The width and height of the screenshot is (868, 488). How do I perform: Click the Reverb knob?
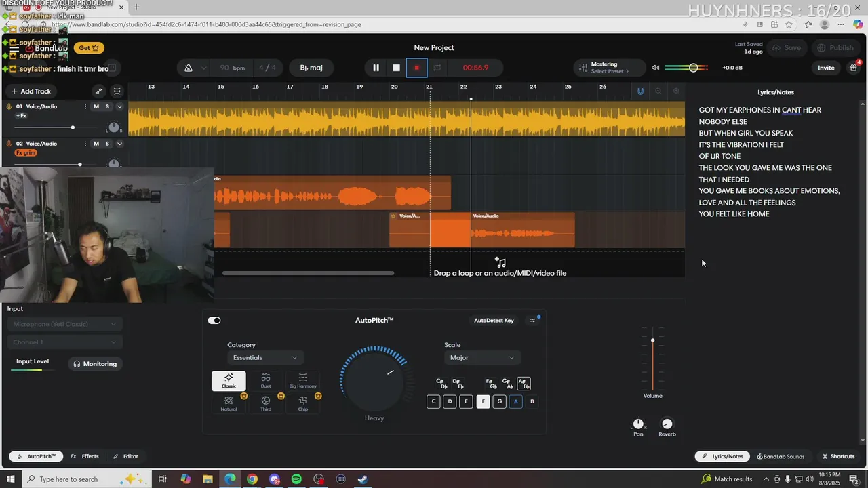(x=667, y=424)
